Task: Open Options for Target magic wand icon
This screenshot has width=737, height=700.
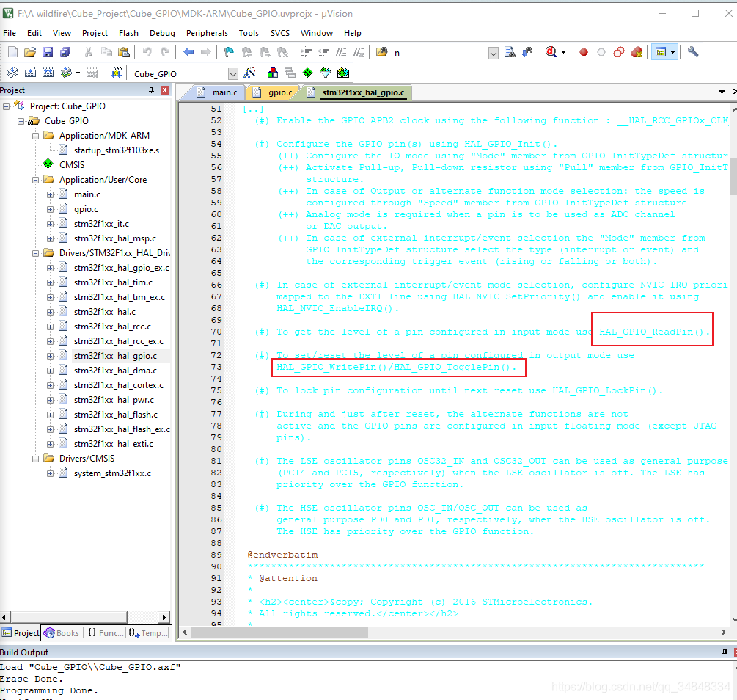Action: point(249,73)
